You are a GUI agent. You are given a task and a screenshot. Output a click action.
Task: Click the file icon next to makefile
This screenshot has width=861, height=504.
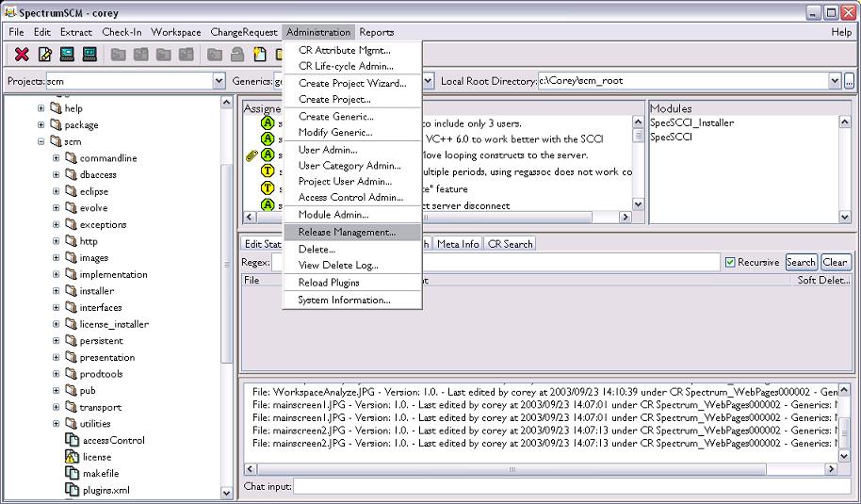click(x=72, y=473)
